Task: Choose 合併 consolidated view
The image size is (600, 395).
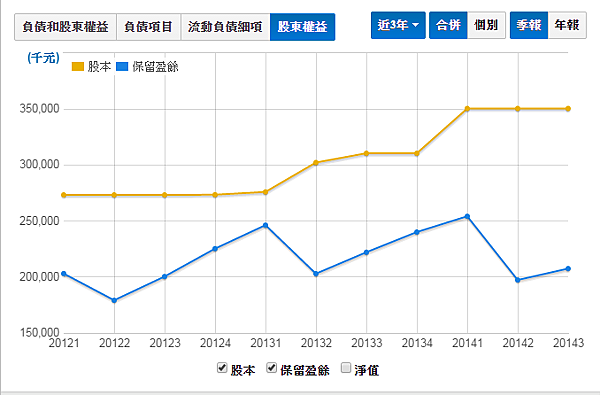Action: [x=448, y=25]
